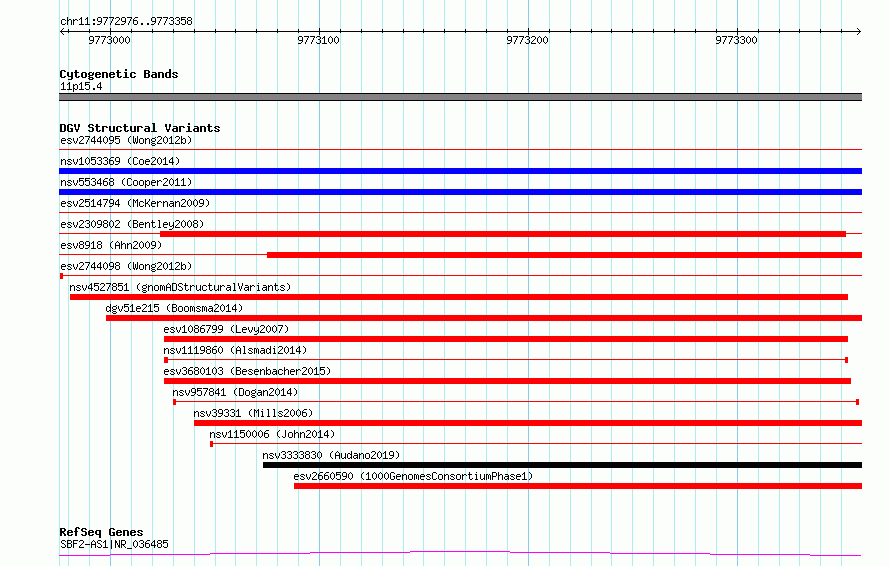890x566 pixels.
Task: Click the esv2744098 (Wong2012b) variant label
Action: (x=126, y=266)
